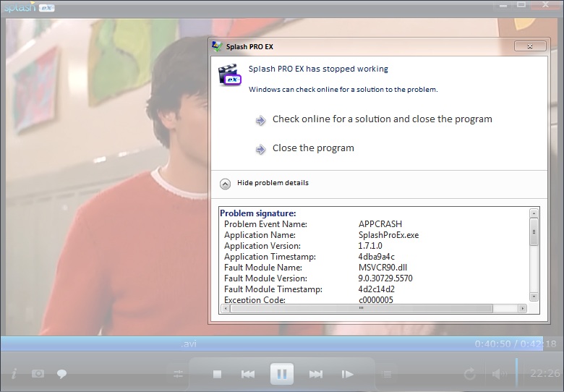564x392 pixels.
Task: Open subtitles via speech bubble icon
Action: 62,374
